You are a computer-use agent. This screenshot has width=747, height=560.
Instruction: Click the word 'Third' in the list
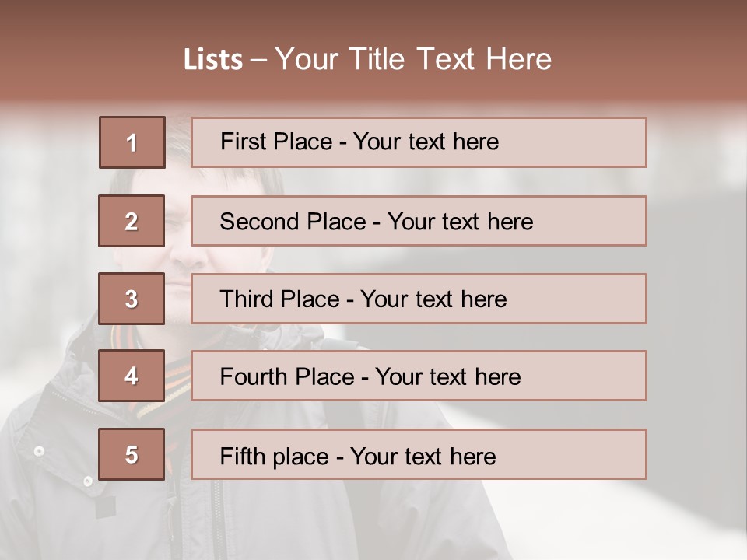point(247,299)
